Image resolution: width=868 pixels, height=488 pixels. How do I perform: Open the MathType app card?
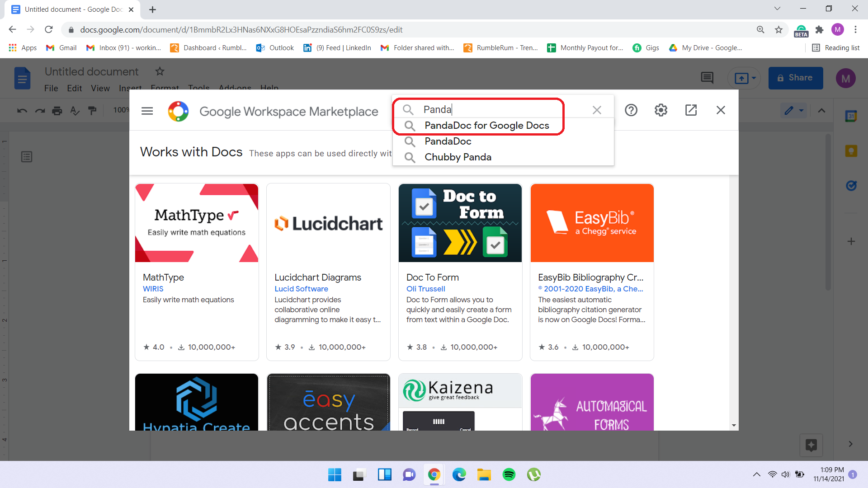[x=197, y=272]
